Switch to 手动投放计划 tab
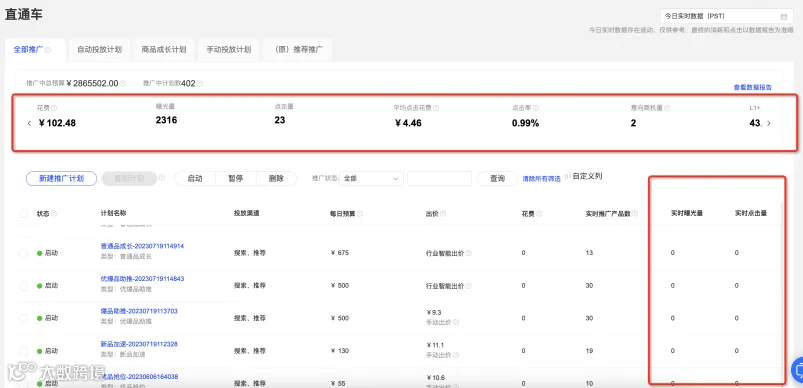 [x=228, y=50]
